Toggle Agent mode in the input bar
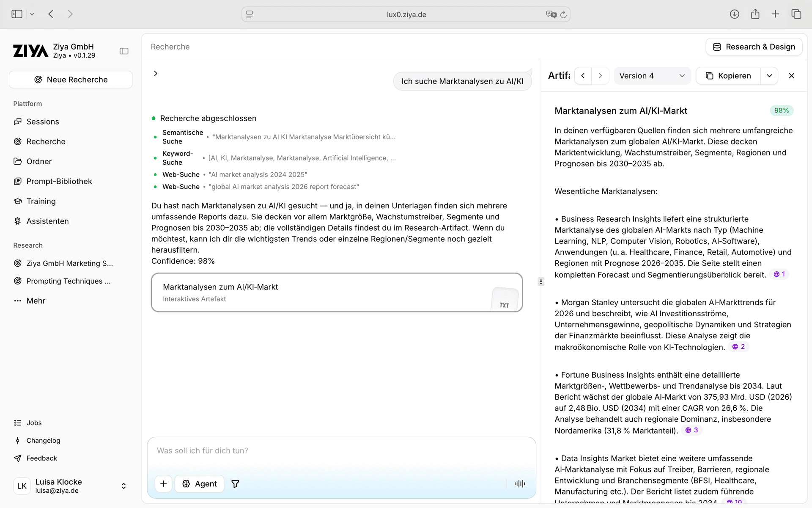This screenshot has width=812, height=508. tap(199, 483)
